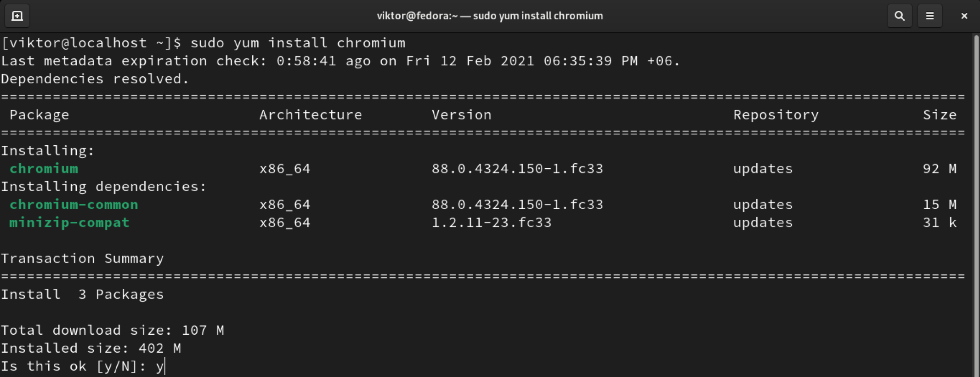
Task: Open the hamburger menu
Action: click(x=929, y=16)
